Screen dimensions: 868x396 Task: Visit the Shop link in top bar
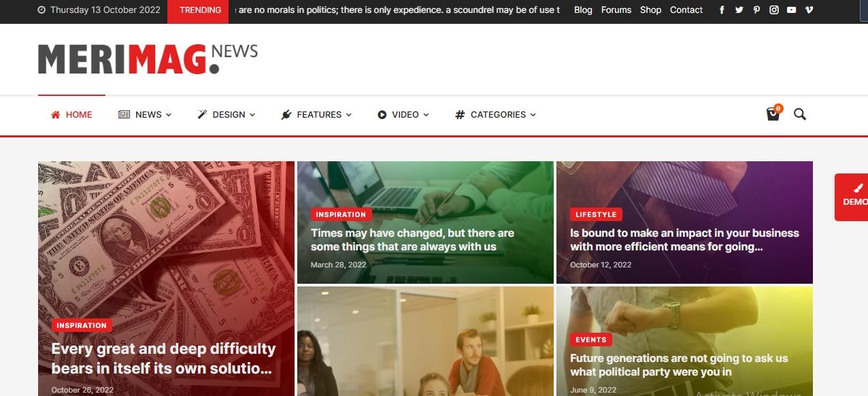tap(650, 10)
